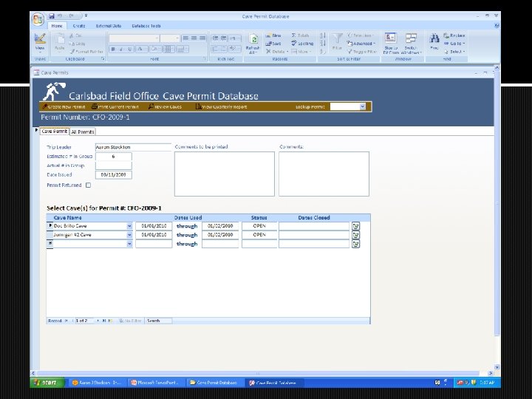Screen dimensions: 532x399
Task: Open the Create ribbon tab
Action: point(79,26)
